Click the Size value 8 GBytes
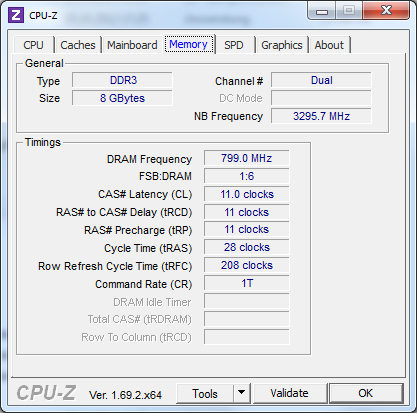417x413 pixels. pyautogui.click(x=123, y=98)
